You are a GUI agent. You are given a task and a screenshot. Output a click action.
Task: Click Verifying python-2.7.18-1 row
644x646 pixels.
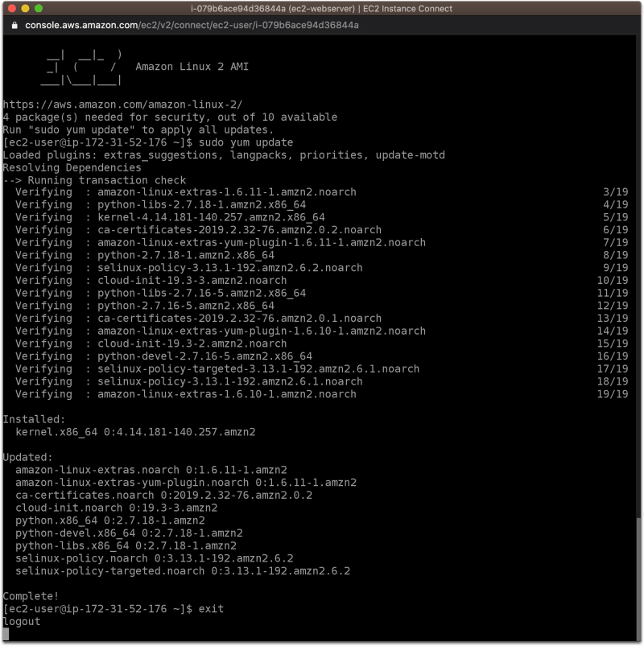click(321, 255)
